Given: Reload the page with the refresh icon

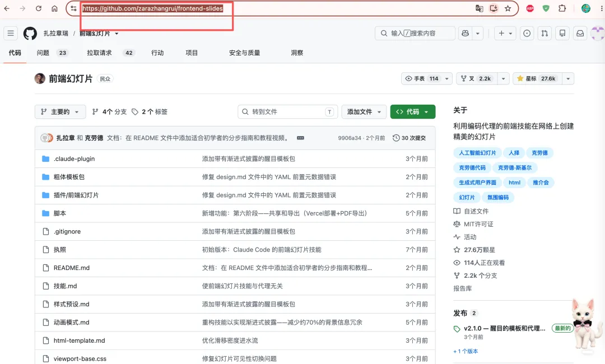Looking at the screenshot, I should point(38,8).
